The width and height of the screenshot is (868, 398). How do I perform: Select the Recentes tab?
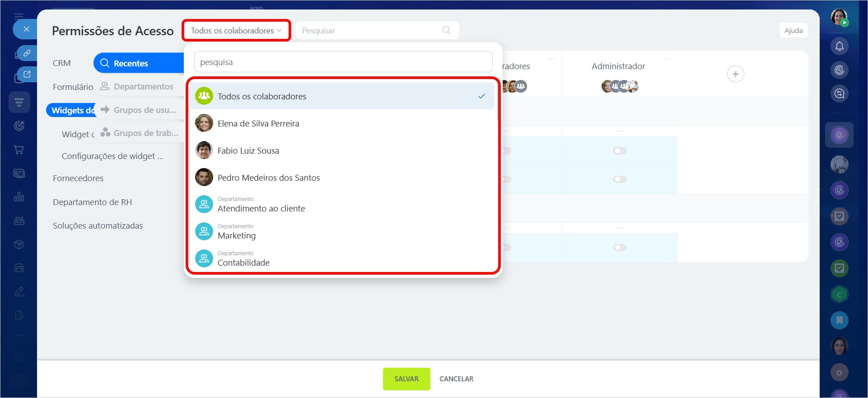click(x=131, y=63)
